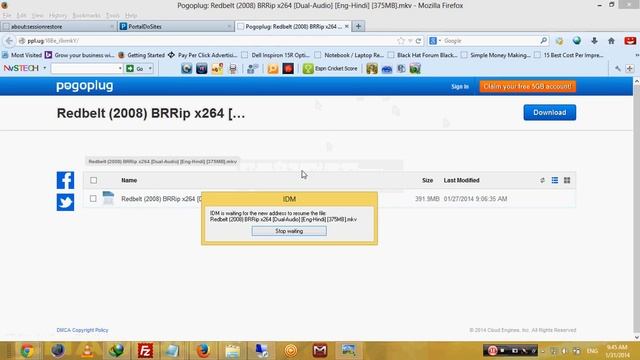The image size is (640, 360).
Task: Expand the NvSTECH toolbar menu arrow
Action: click(44, 68)
